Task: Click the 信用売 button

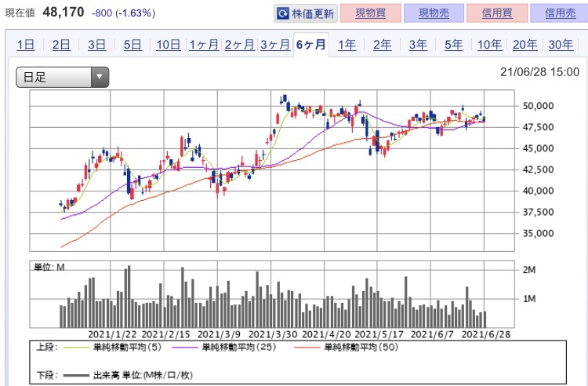Action: click(560, 13)
